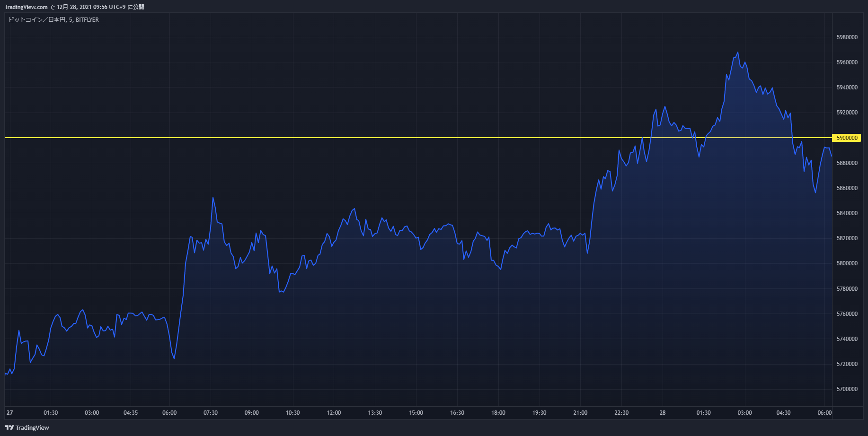Screen dimensions: 868x436
Task: Click the 13:30 time axis label
Action: tap(375, 413)
